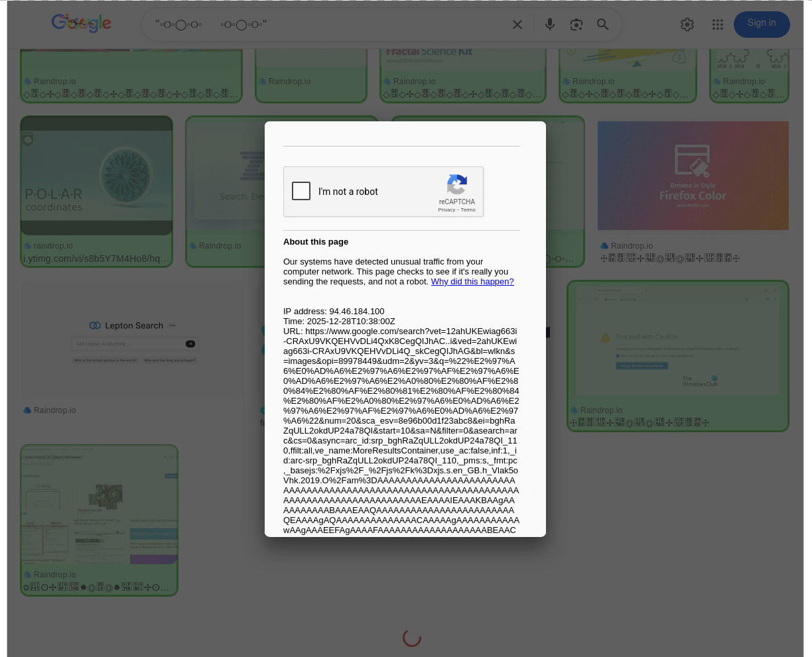
Task: Open the POLAR coordinates image result
Action: [96, 176]
